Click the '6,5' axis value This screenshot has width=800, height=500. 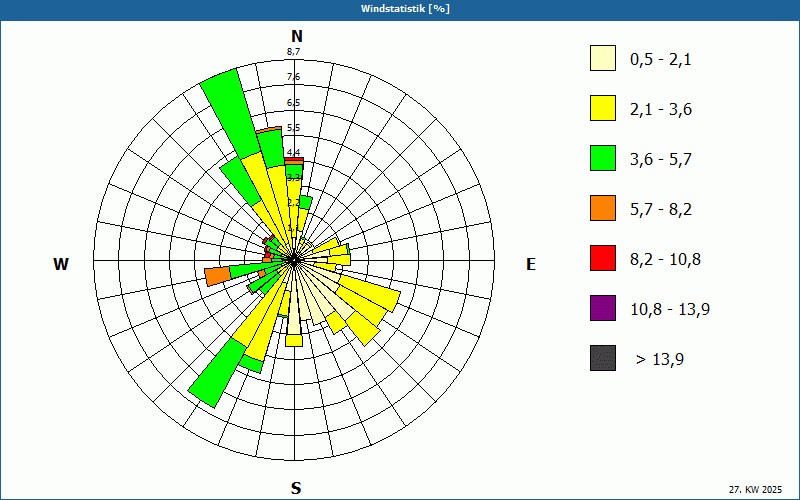(x=293, y=103)
